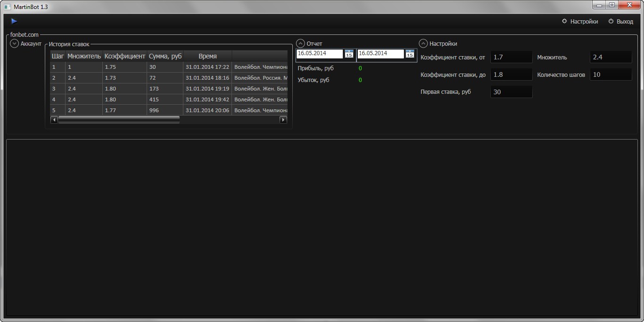The image size is (644, 322).
Task: Click the gear icon next to Настройки in the toolbar
Action: (x=564, y=21)
